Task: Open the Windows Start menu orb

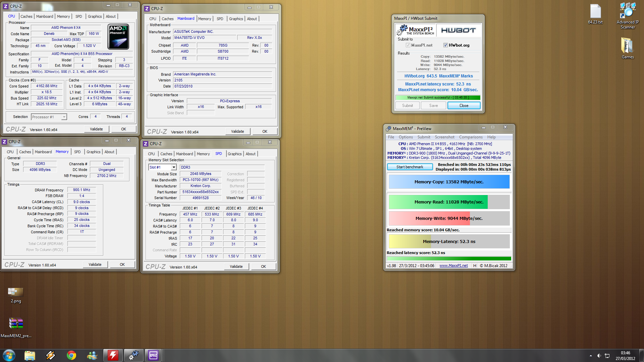Action: 9,355
